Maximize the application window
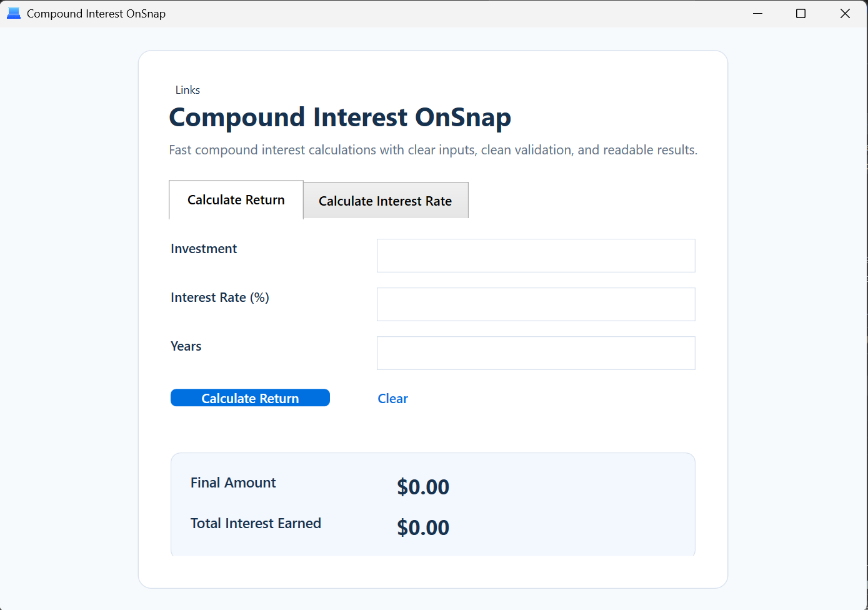Viewport: 868px width, 610px height. coord(801,13)
